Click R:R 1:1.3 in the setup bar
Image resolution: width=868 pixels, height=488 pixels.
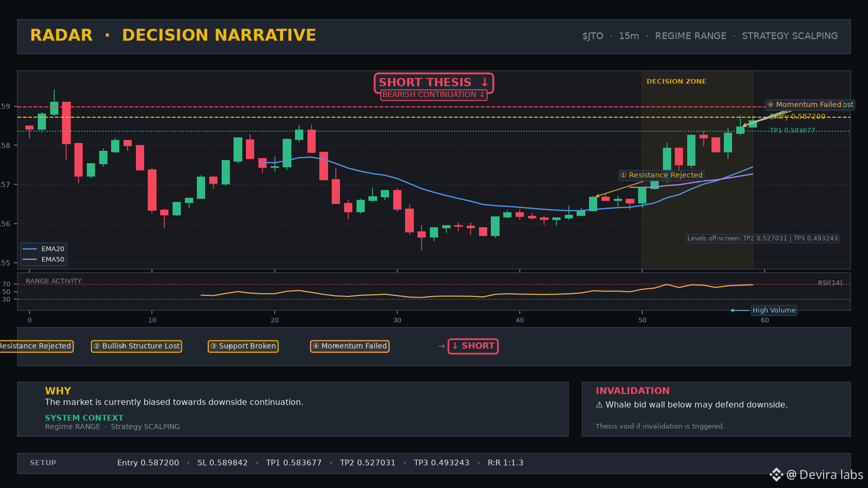tap(506, 463)
